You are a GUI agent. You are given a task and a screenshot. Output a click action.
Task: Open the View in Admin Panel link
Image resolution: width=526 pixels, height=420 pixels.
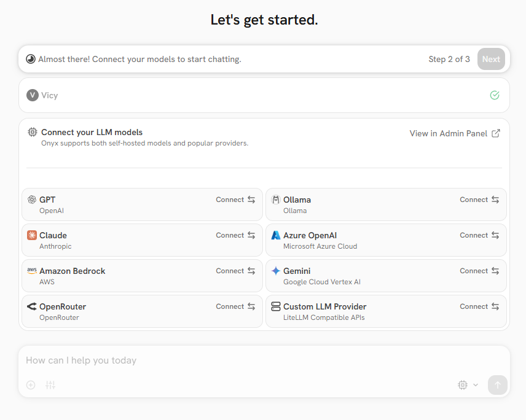(455, 133)
